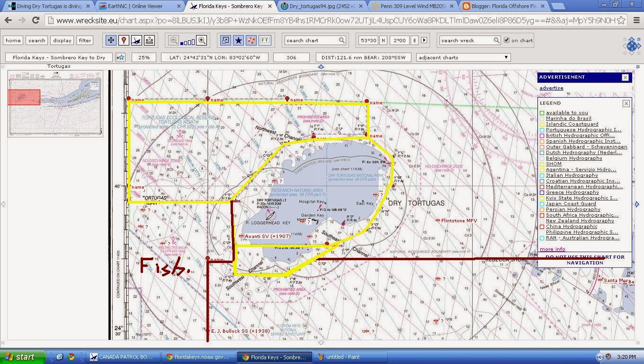Pan chart south using bottom arrow
The image size is (644, 364).
pos(321,342)
